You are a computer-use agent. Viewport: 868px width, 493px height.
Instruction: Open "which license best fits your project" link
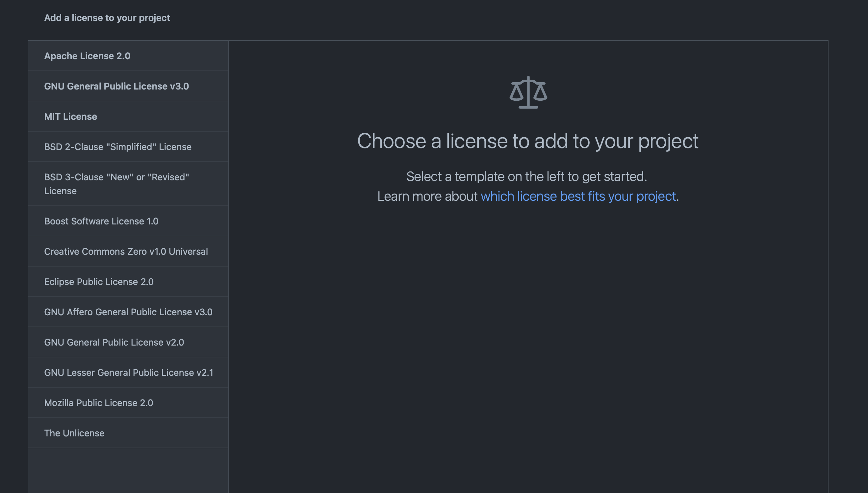click(578, 196)
